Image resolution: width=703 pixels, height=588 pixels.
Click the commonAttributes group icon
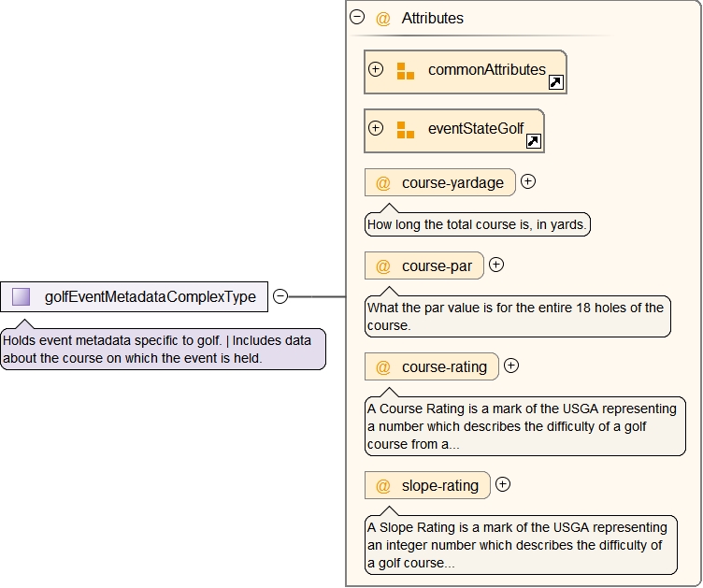point(405,71)
